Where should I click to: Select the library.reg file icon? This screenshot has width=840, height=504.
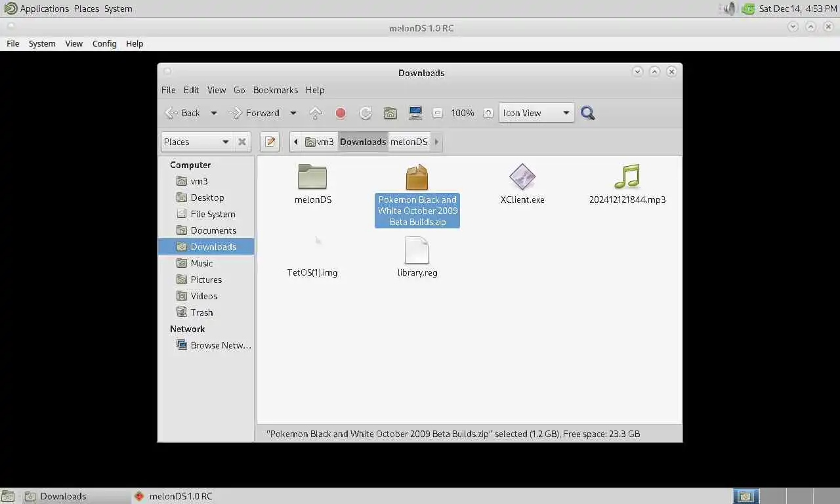pos(417,250)
